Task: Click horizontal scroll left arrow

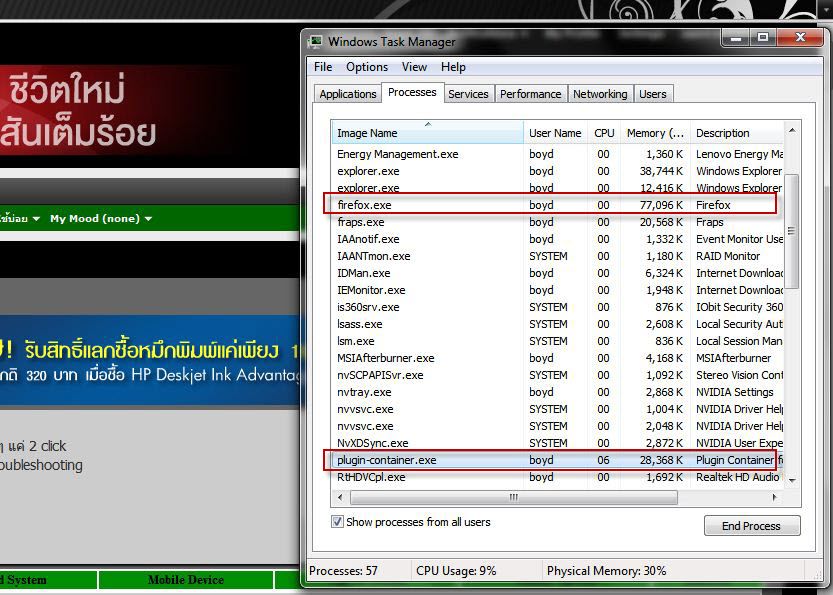Action: point(340,497)
